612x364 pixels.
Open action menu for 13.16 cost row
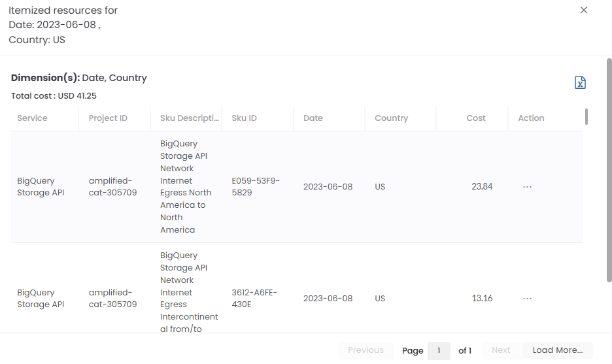pyautogui.click(x=527, y=299)
